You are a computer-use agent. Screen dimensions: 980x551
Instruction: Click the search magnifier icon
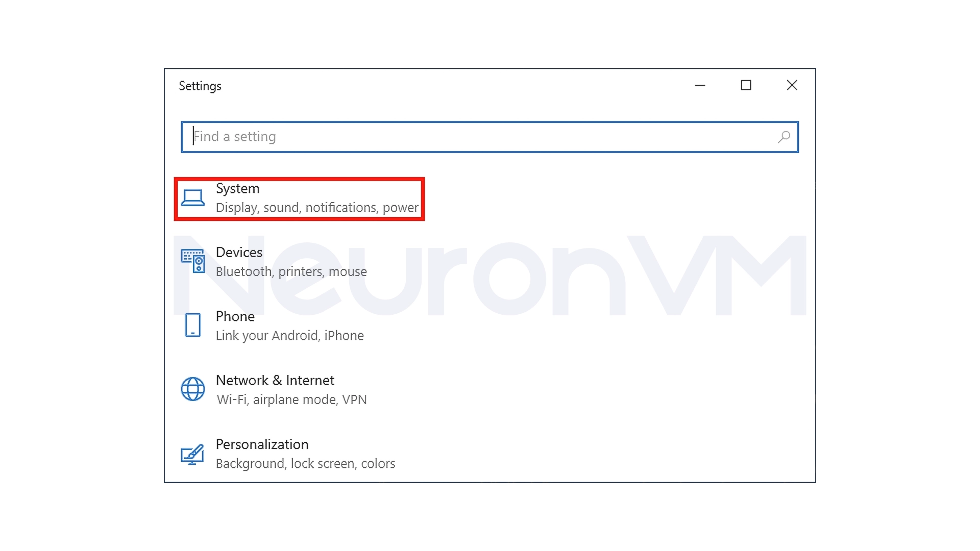784,136
